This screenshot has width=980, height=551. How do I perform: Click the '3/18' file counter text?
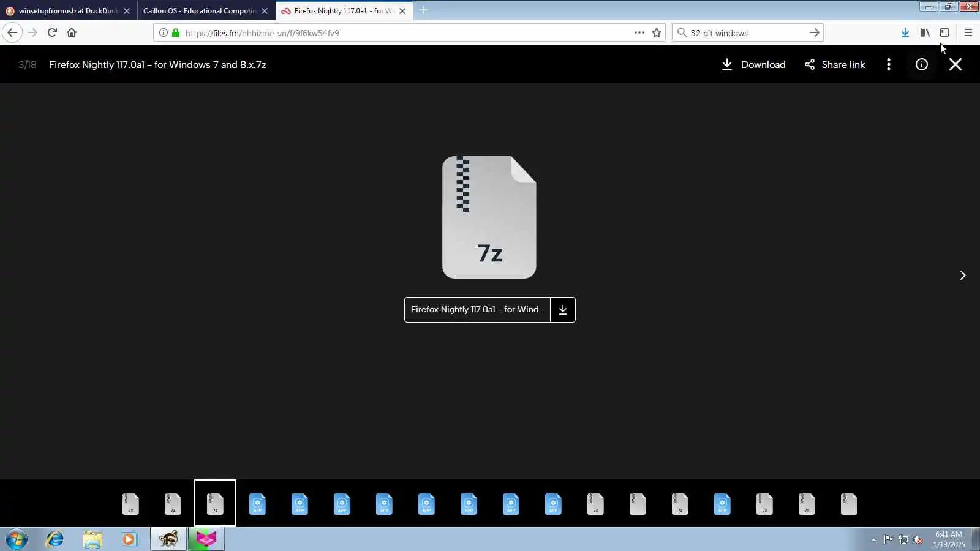[x=28, y=64]
